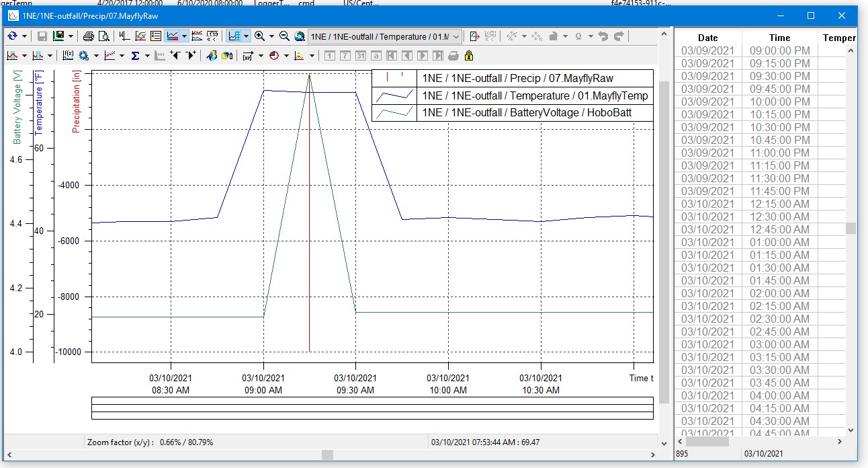Click the refresh arrows icon
This screenshot has height=468, width=868.
tap(13, 36)
